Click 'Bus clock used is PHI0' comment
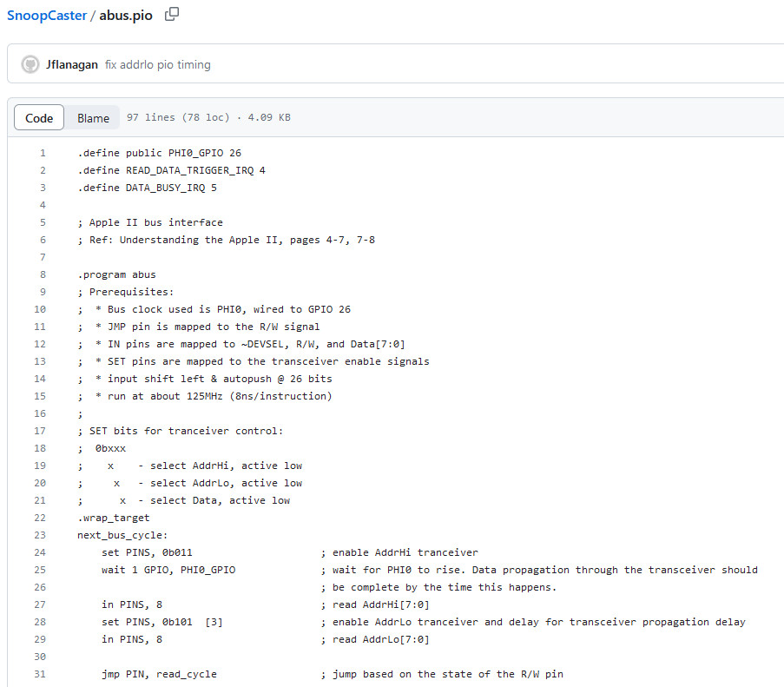The width and height of the screenshot is (784, 687). click(x=214, y=309)
